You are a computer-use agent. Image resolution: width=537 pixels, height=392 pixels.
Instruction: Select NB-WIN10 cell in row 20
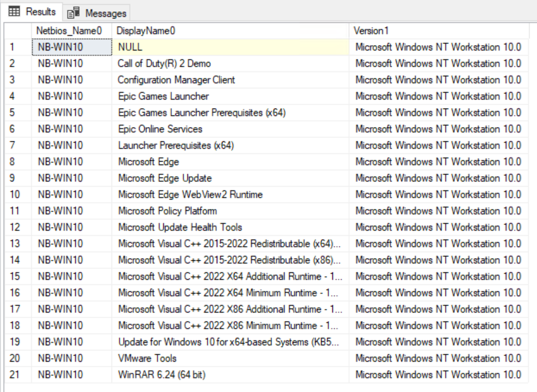tap(71, 359)
